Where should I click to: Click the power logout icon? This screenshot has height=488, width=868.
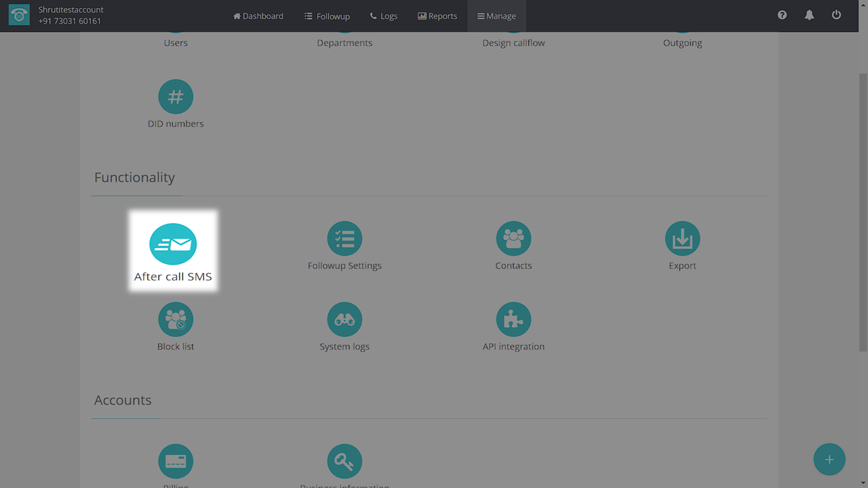click(x=836, y=15)
